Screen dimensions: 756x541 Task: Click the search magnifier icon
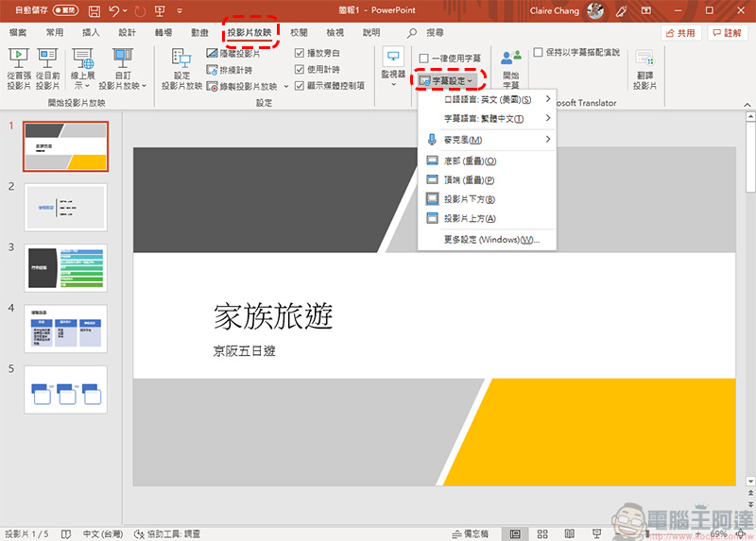(x=412, y=33)
